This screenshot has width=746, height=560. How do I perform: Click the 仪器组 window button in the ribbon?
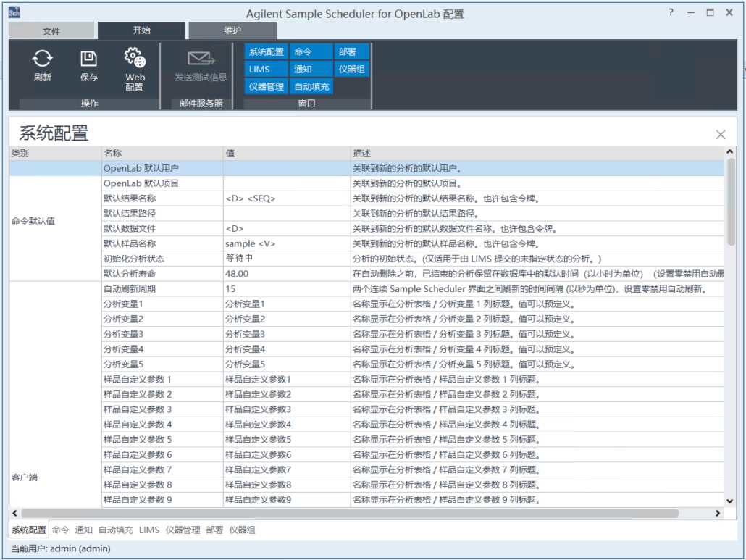pyautogui.click(x=351, y=70)
